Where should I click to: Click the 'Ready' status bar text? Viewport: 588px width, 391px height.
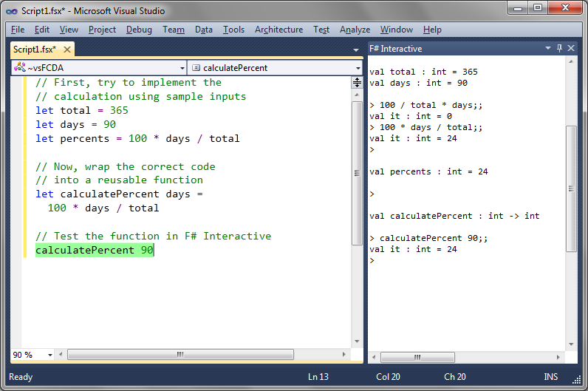tap(21, 377)
